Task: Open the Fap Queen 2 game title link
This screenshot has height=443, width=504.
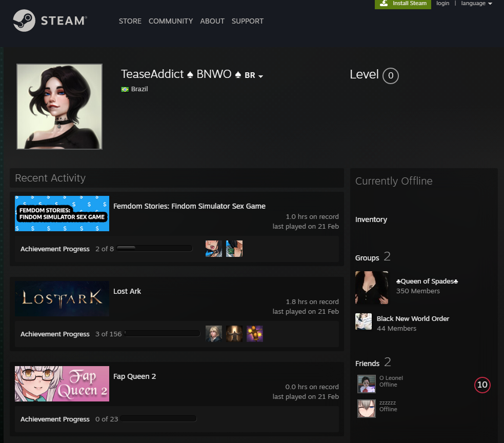Action: tap(134, 376)
